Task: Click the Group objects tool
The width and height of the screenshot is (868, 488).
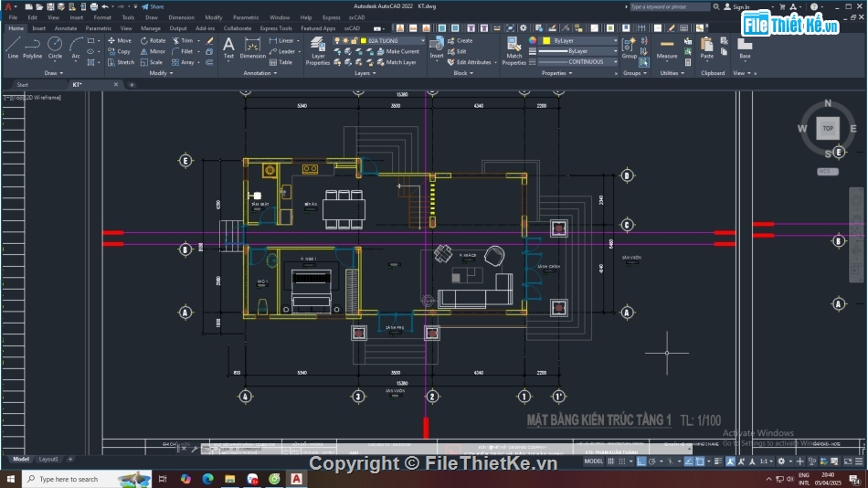Action: pyautogui.click(x=630, y=48)
